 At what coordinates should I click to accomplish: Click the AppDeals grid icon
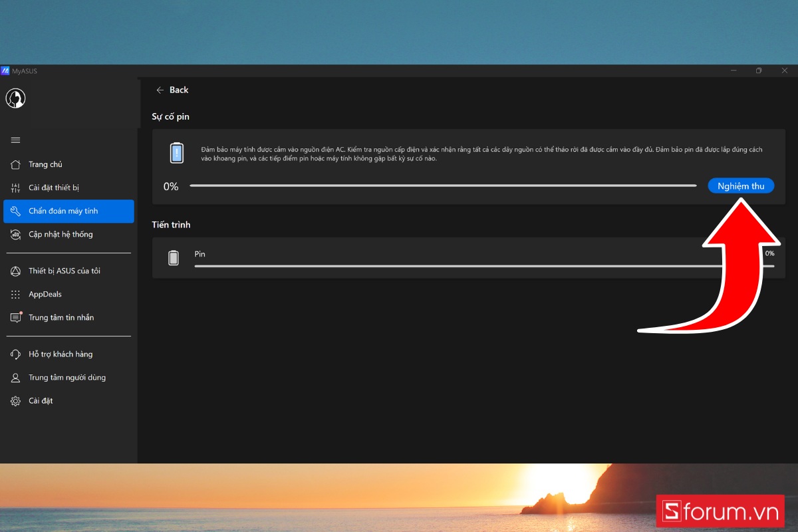(15, 294)
